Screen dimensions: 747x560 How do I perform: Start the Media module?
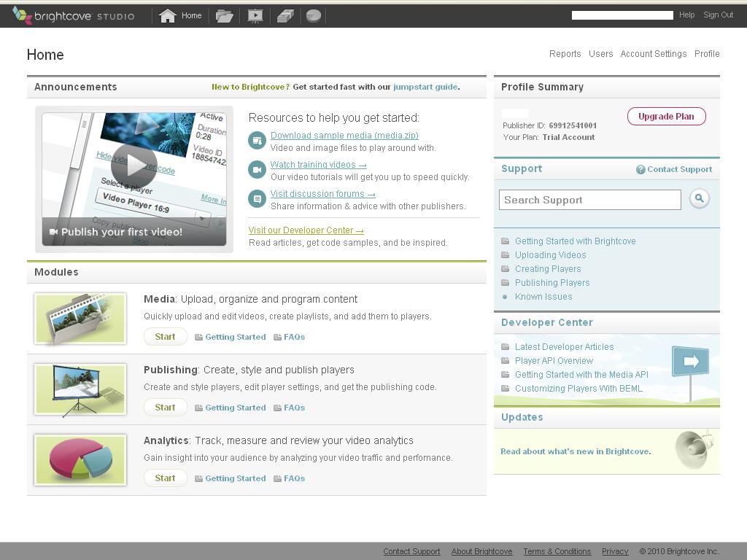[165, 337]
